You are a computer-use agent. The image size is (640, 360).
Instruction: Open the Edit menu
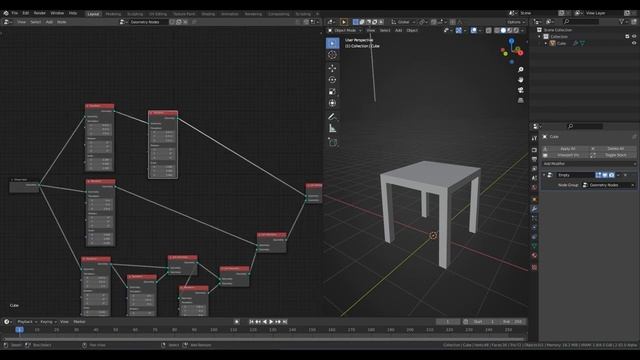pos(26,13)
